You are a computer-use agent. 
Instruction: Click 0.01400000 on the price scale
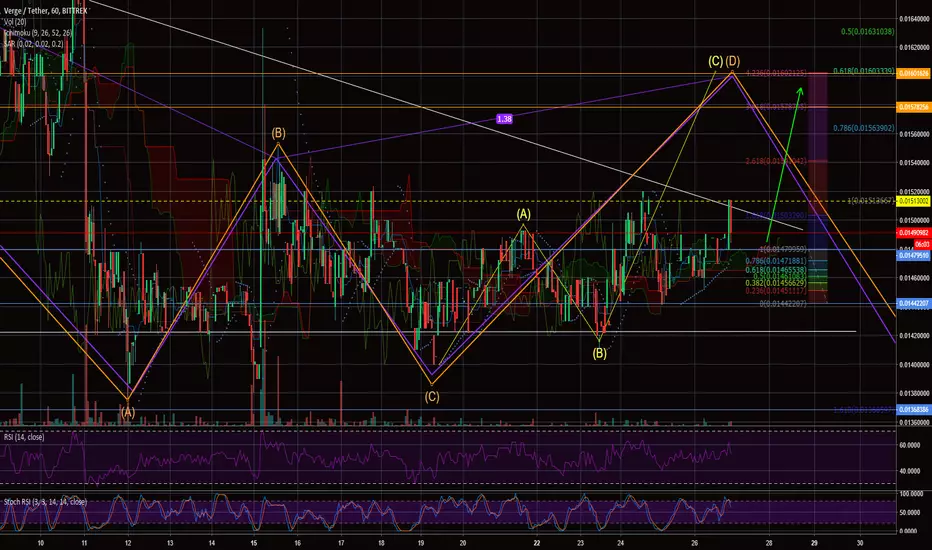coord(914,365)
